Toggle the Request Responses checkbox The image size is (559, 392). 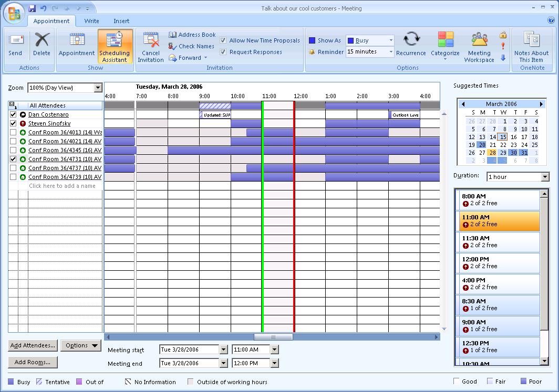tap(223, 52)
